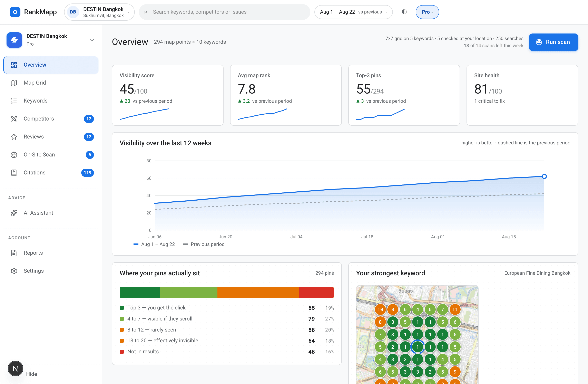
Task: Select the 13 to 20 — effectively invisible row
Action: pyautogui.click(x=227, y=341)
